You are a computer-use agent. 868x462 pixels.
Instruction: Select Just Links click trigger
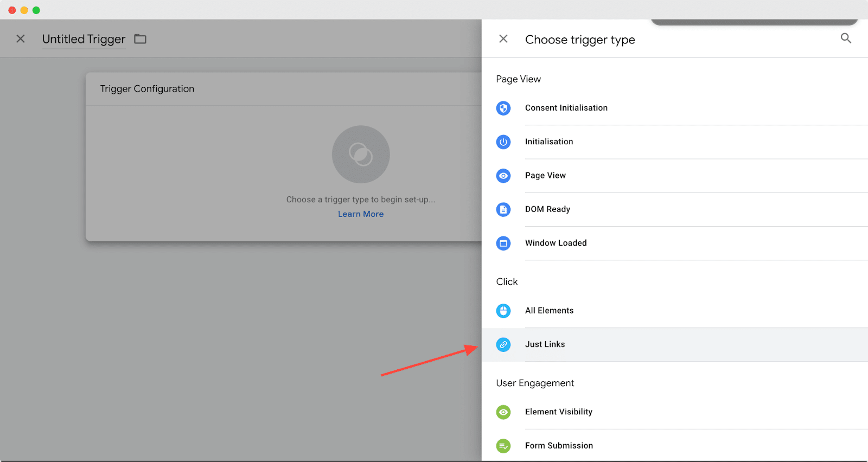click(x=675, y=344)
